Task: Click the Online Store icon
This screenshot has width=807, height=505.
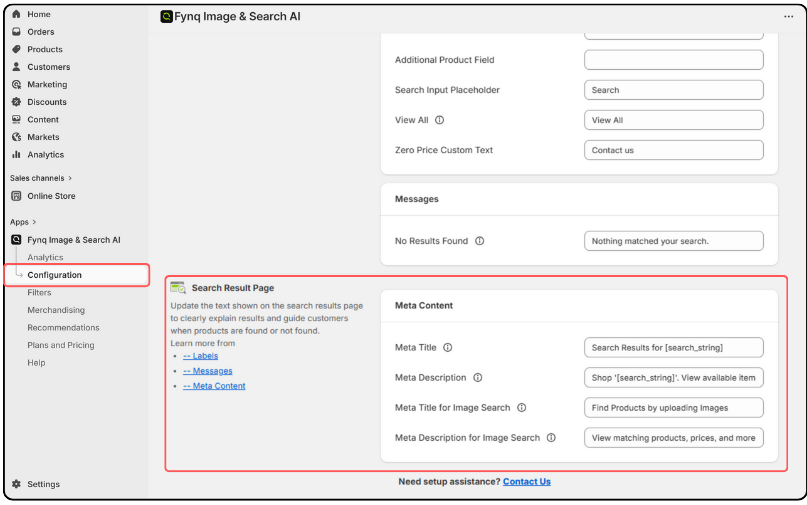Action: pyautogui.click(x=16, y=196)
